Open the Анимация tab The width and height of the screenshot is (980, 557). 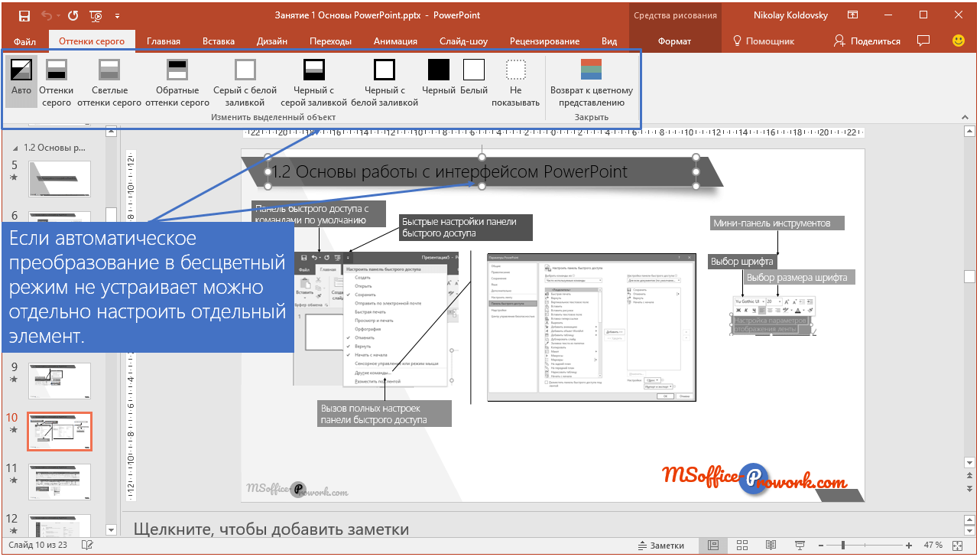tap(396, 41)
